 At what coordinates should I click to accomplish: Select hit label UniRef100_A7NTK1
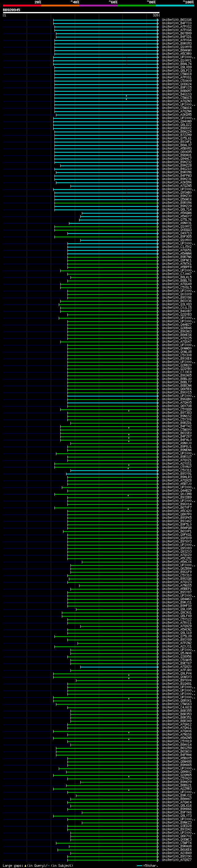[x=177, y=264]
